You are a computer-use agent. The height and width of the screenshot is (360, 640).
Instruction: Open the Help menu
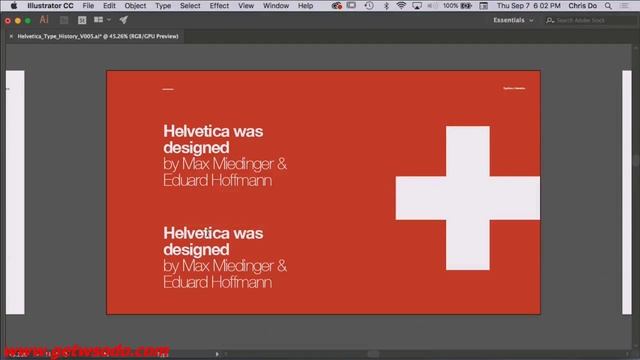(305, 6)
